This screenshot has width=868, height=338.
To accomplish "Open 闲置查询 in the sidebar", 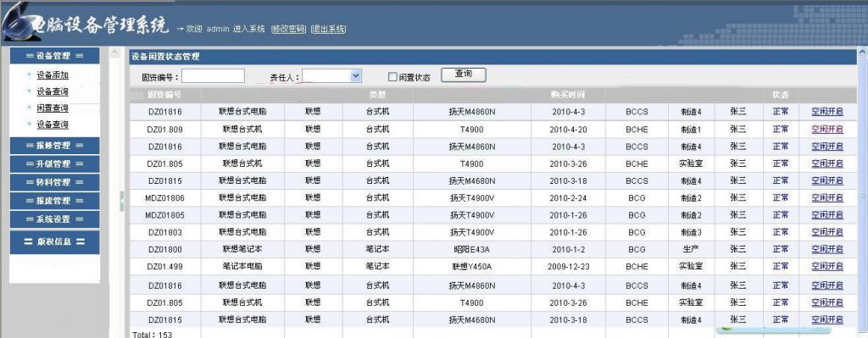I will [x=53, y=108].
